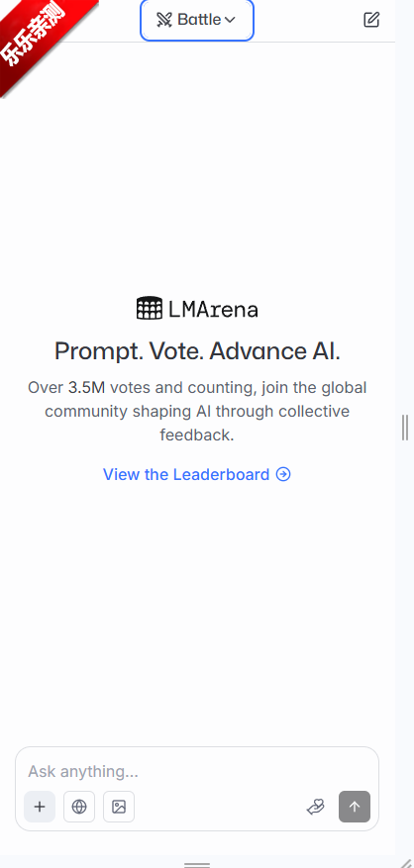Screen dimensions: 414x868
Task: Click the LMArena colosseum logo icon
Action: [x=150, y=309]
